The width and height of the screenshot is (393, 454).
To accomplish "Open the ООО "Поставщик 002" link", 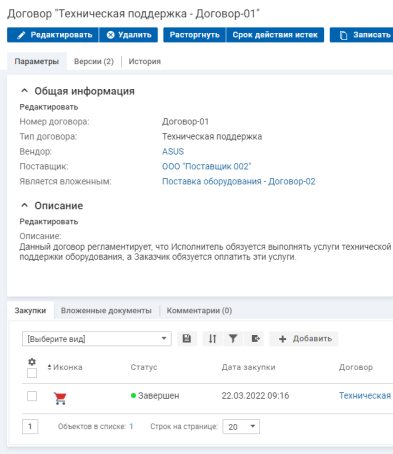I will 207,166.
